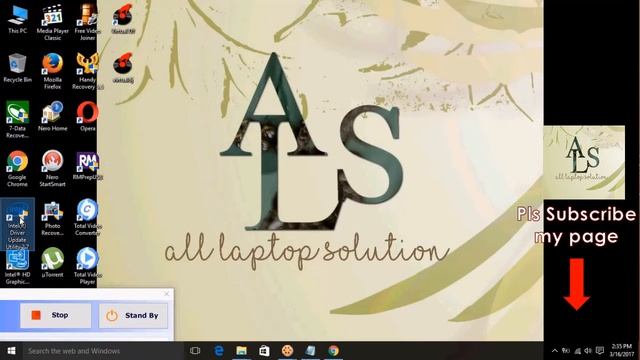Open the taskbar clock showing 2:35 PM
Viewport: 640px width, 360px height.
pyautogui.click(x=622, y=351)
